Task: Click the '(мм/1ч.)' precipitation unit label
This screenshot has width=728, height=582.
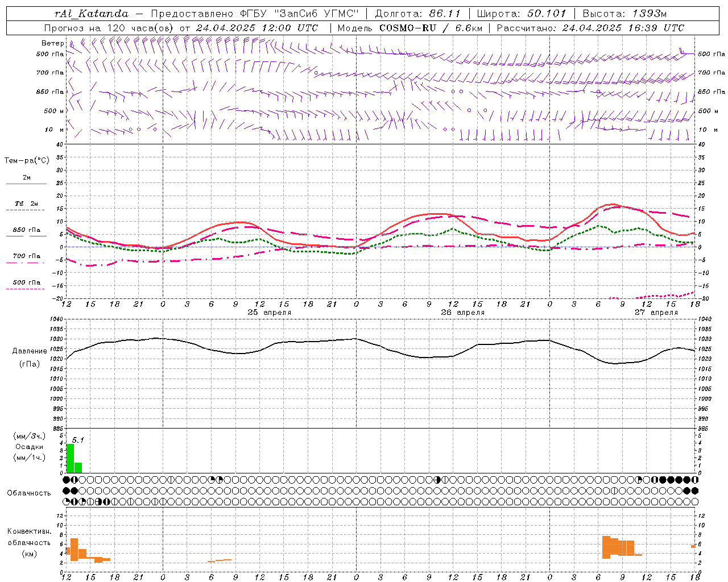Action: tap(29, 458)
